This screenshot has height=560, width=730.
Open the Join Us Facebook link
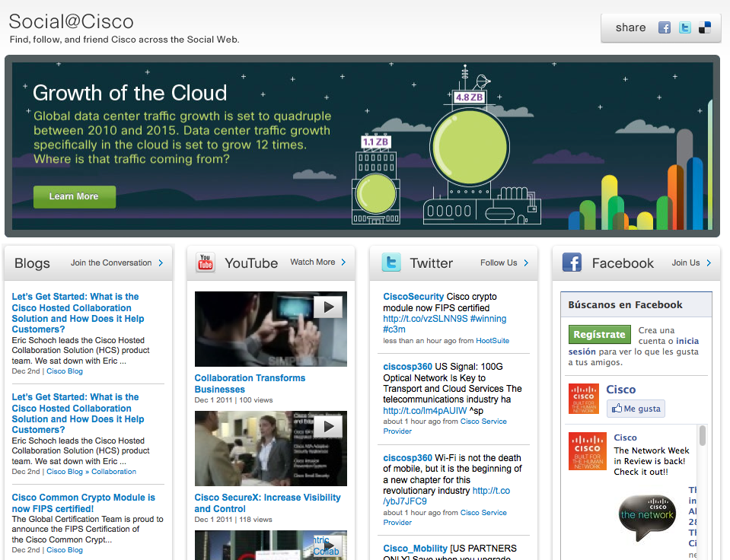pyautogui.click(x=686, y=263)
